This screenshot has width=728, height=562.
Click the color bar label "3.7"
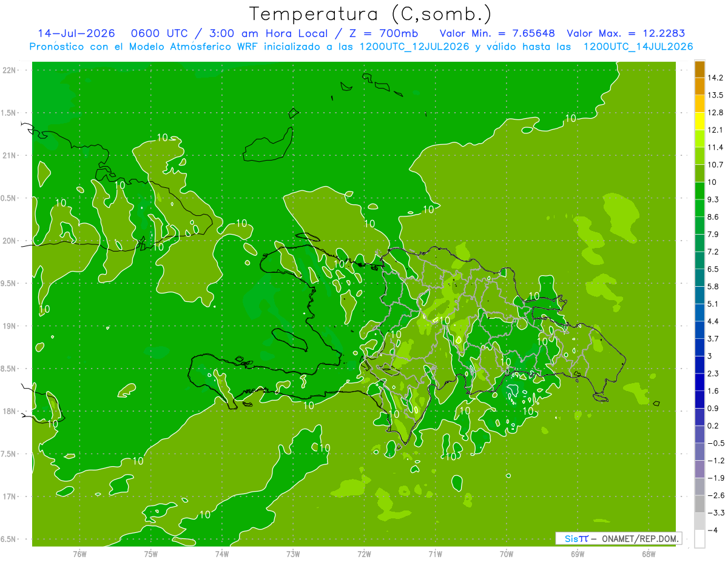pyautogui.click(x=713, y=338)
